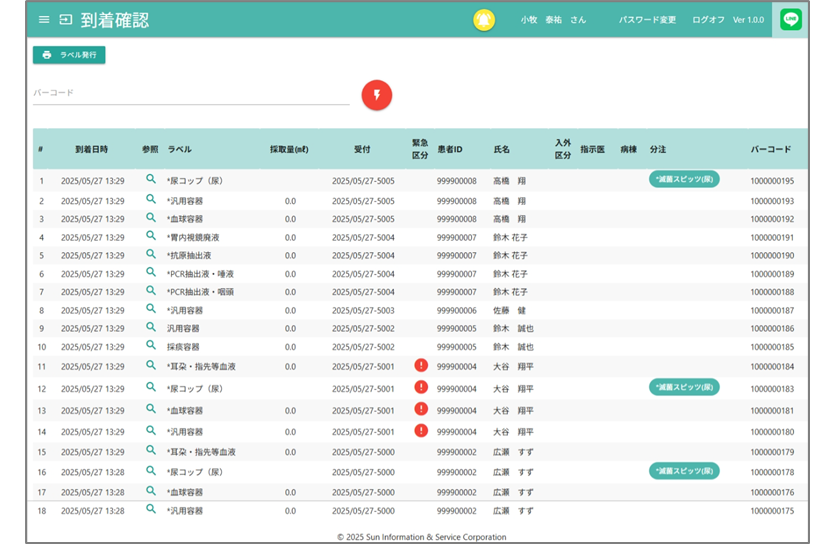Click the バーコード column header
This screenshot has height=550, width=834.
(x=771, y=149)
